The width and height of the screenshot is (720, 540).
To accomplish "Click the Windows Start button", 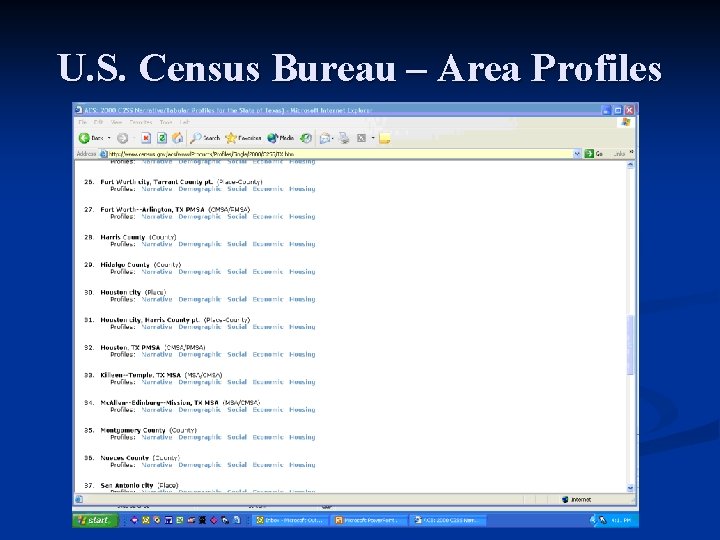I will (95, 520).
